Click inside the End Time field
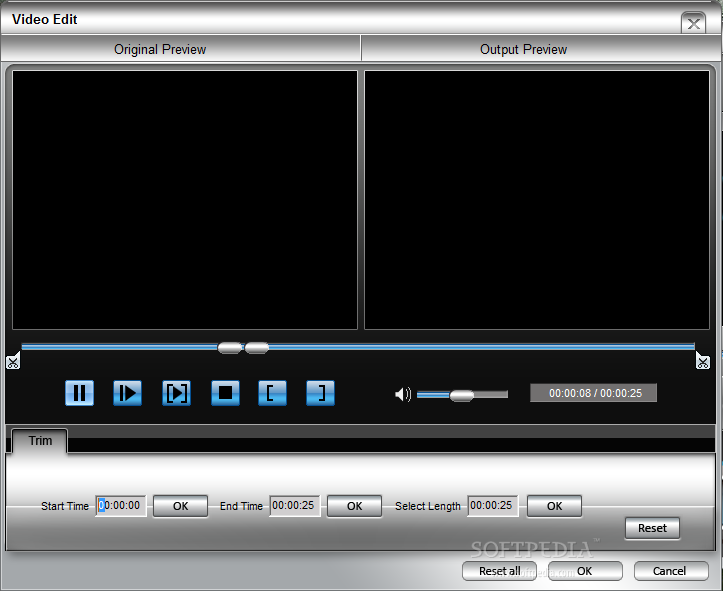 point(295,506)
